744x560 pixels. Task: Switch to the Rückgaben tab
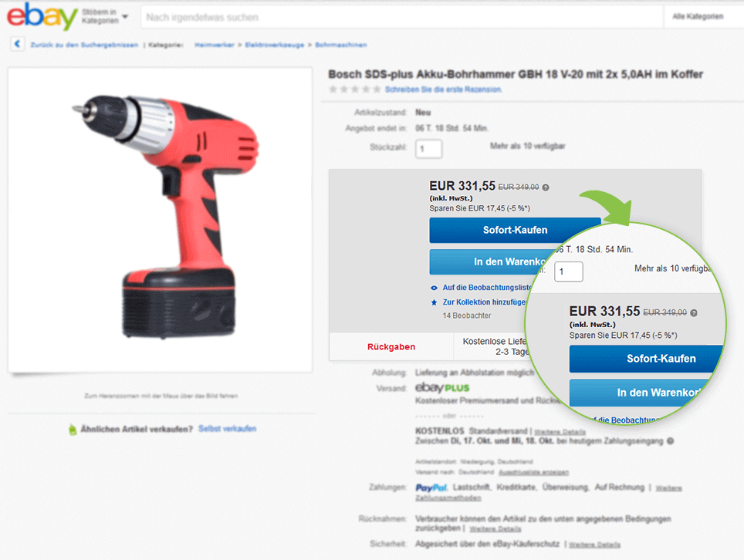(391, 346)
